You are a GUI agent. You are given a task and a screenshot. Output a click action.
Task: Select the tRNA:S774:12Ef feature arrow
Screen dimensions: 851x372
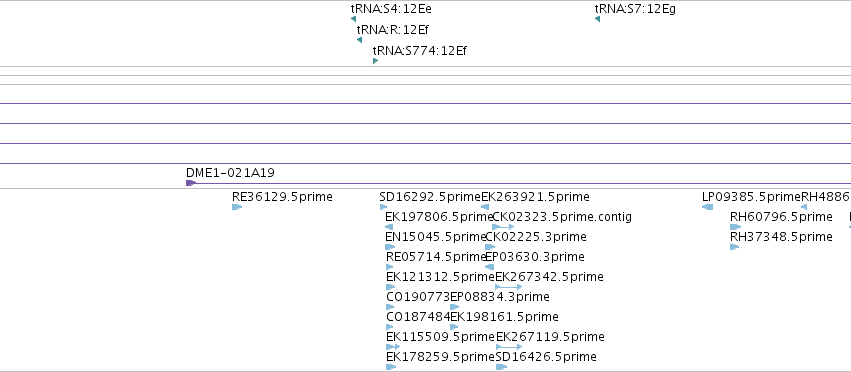pyautogui.click(x=375, y=61)
